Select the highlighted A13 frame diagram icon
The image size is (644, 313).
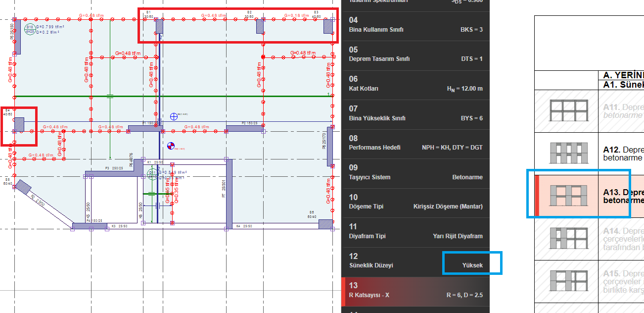[x=568, y=196]
